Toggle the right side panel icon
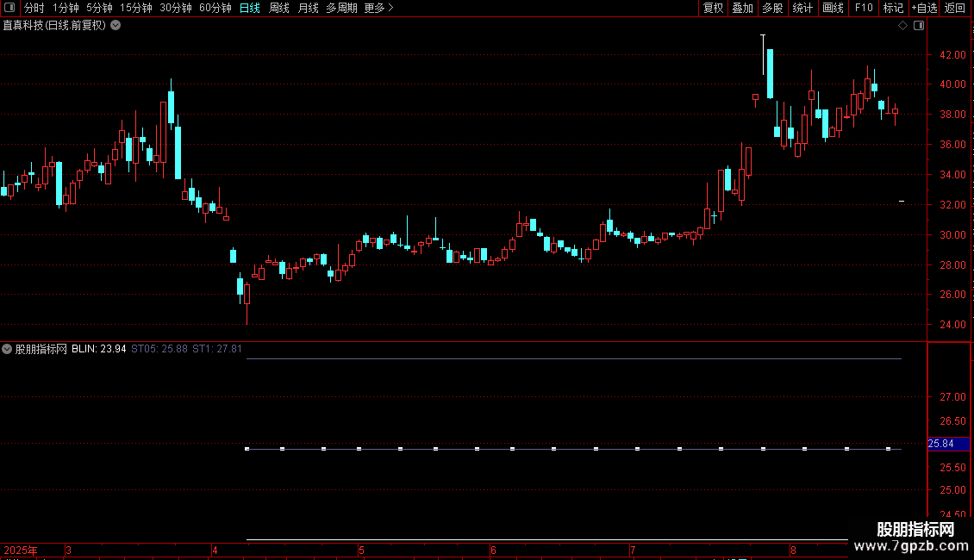 coord(919,26)
